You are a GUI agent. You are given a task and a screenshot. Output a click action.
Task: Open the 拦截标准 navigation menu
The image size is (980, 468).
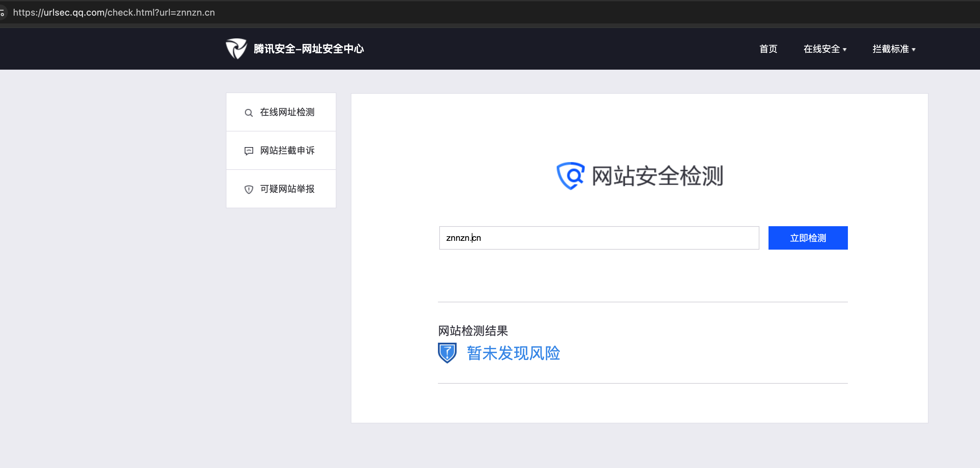[890, 49]
